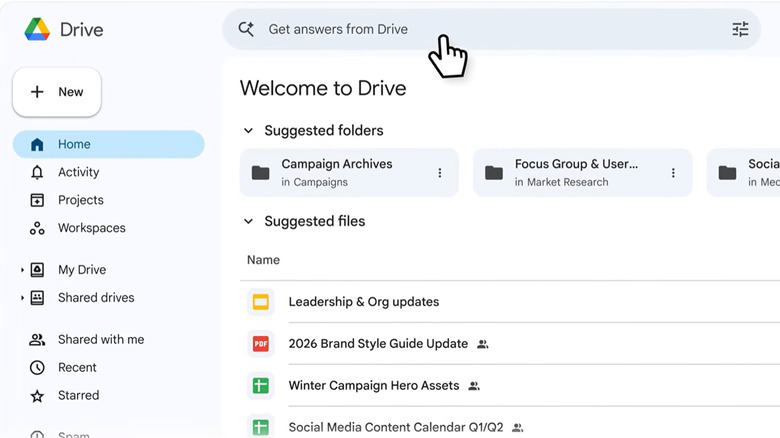Image resolution: width=780 pixels, height=438 pixels.
Task: Open advanced search filter options icon
Action: 740,29
